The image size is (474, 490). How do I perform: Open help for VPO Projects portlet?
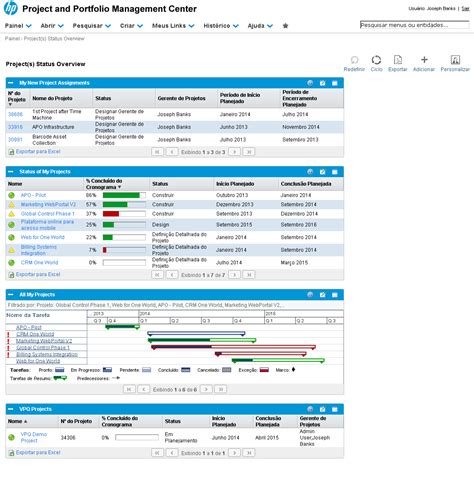pos(310,409)
